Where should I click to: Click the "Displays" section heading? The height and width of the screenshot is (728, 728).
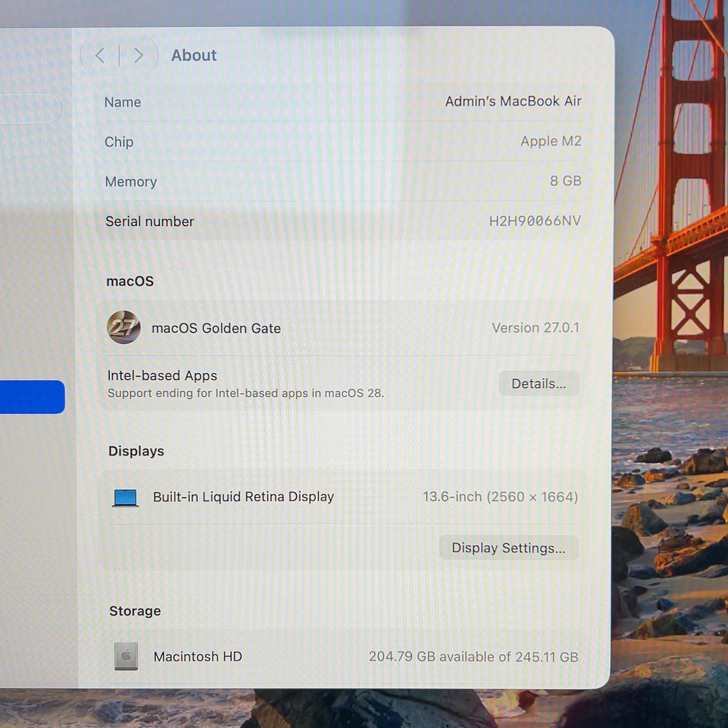[x=136, y=451]
